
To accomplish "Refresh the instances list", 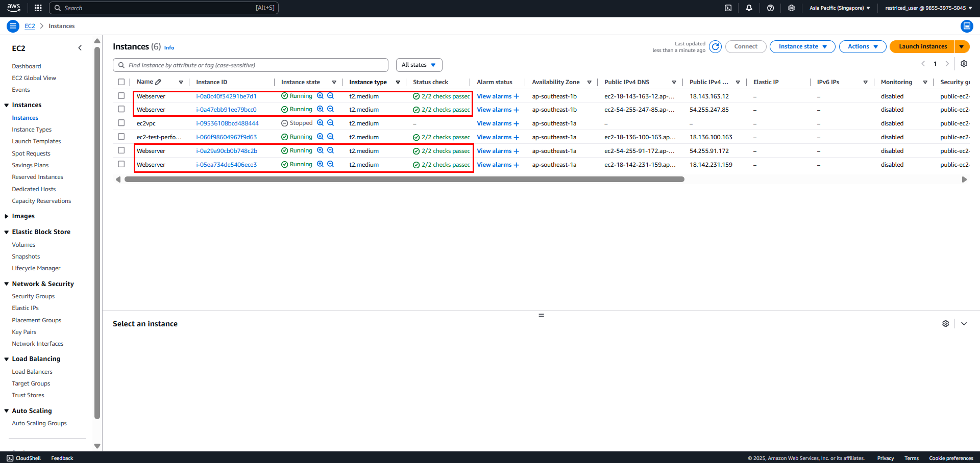I will (x=716, y=47).
